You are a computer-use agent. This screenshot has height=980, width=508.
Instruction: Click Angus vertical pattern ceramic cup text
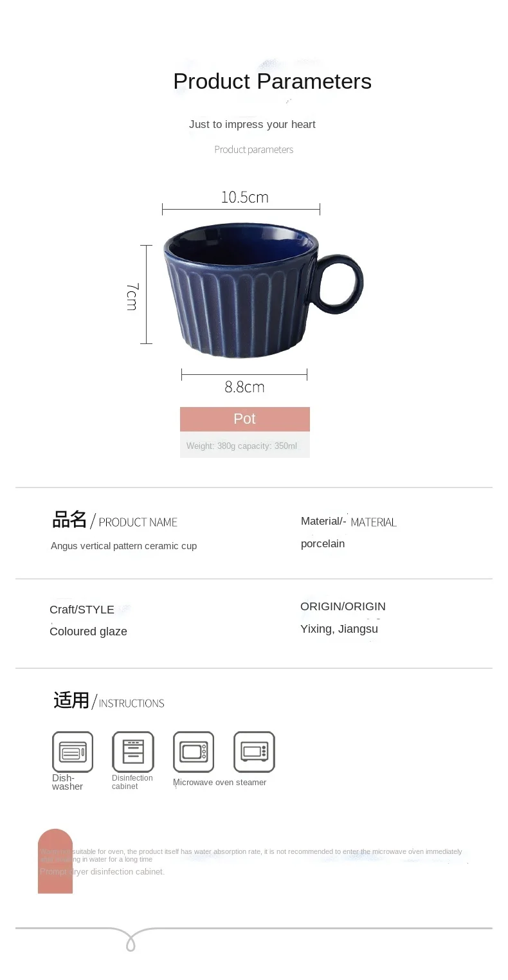[123, 546]
